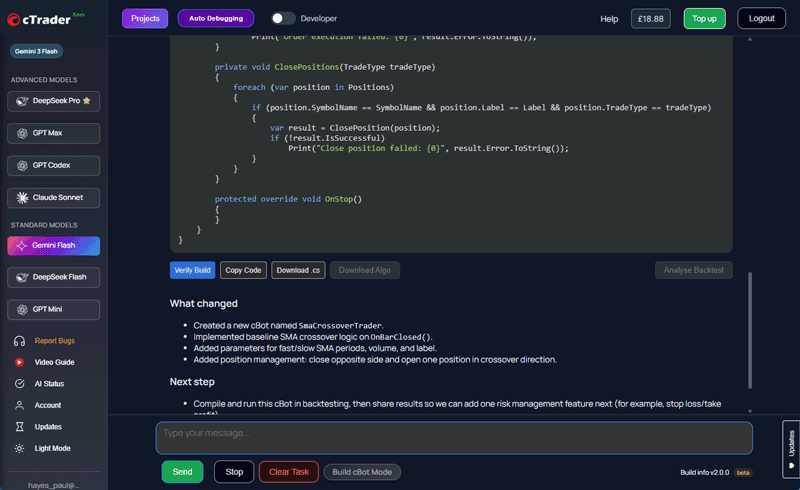Click the Claude Sonnet starburst icon
This screenshot has width=800, height=490.
tap(22, 198)
